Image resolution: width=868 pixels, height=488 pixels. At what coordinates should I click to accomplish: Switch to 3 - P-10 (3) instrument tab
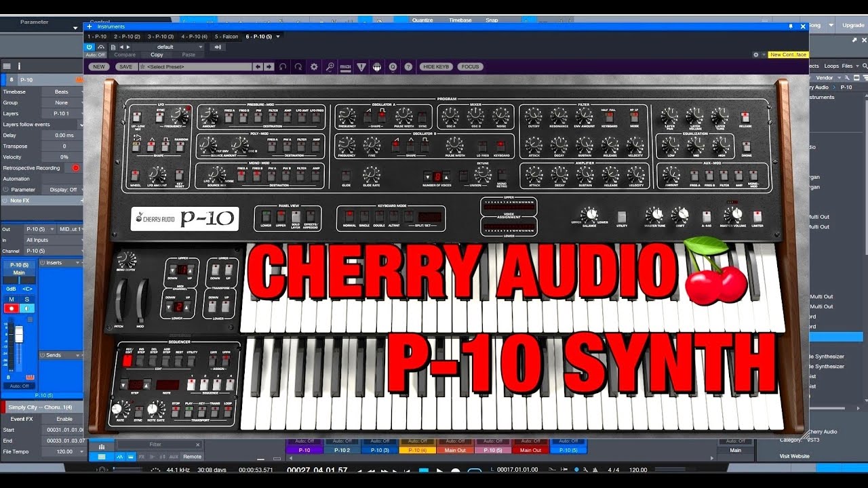161,37
